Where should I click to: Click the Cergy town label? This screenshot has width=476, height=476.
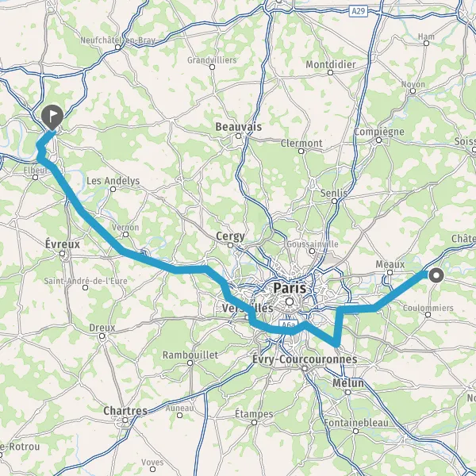[230, 236]
